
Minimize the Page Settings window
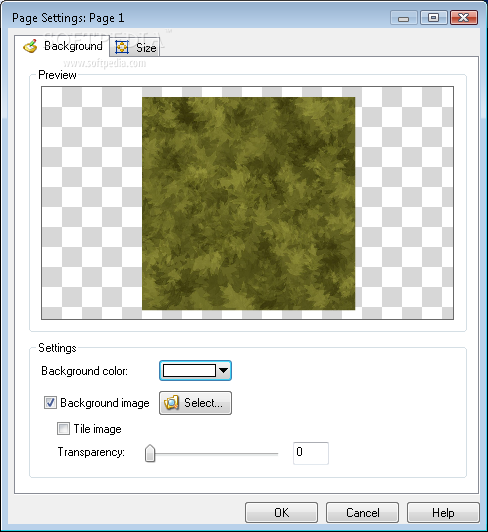pos(404,18)
